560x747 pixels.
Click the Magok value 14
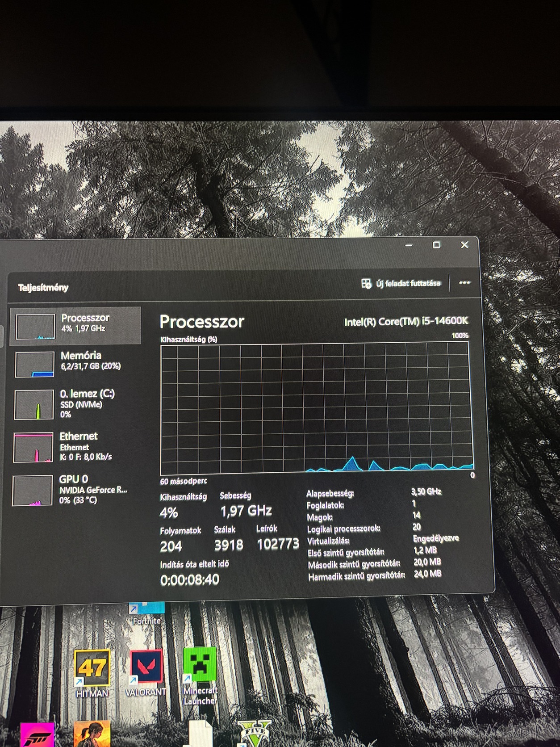[x=417, y=515]
